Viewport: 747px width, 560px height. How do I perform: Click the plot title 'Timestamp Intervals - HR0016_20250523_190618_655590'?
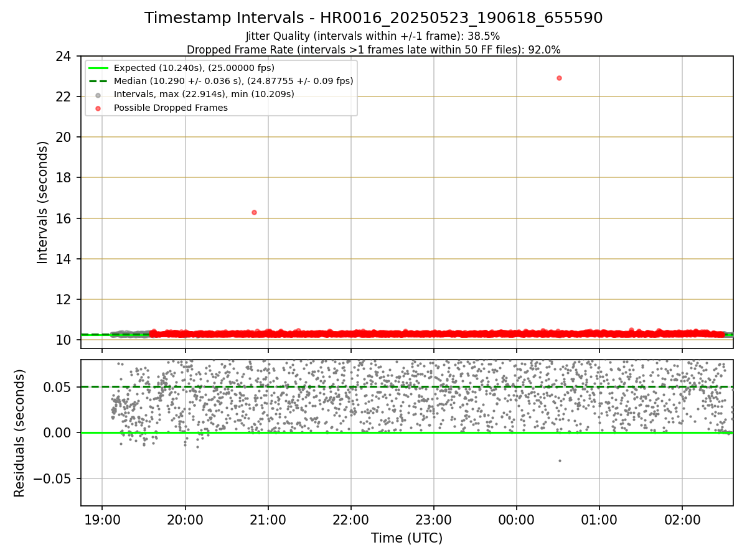coord(374,18)
